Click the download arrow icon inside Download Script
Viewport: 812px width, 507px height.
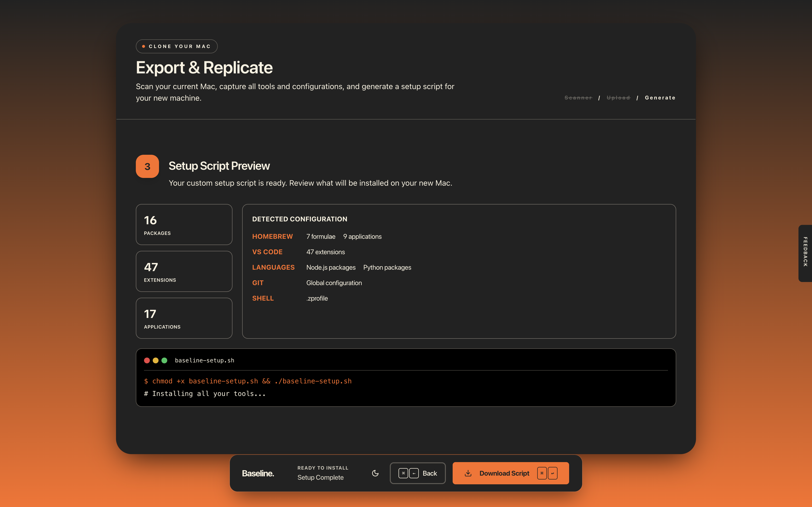468,473
